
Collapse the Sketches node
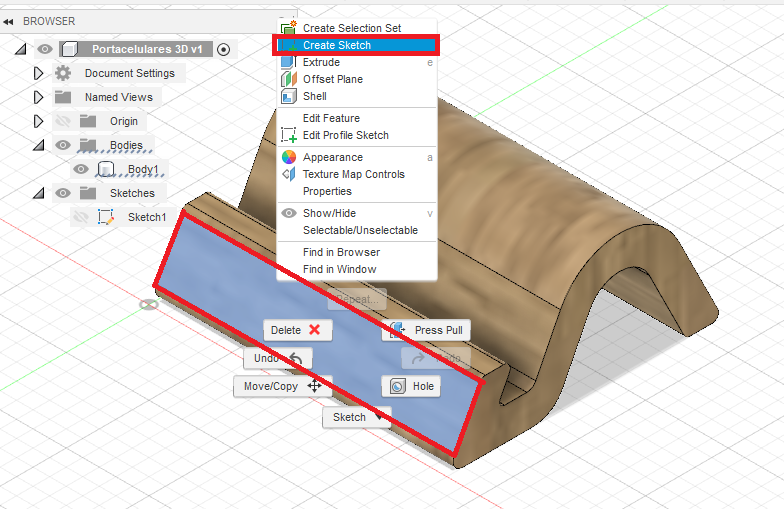(38, 193)
